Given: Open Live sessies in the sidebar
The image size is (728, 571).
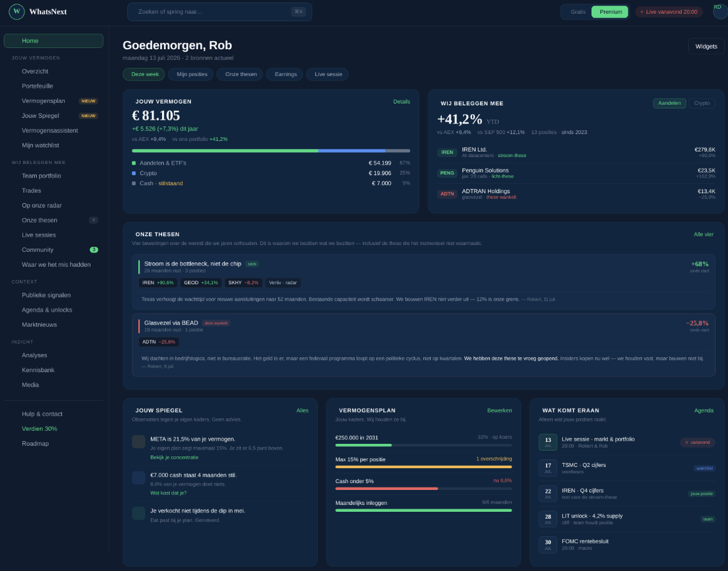Looking at the screenshot, I should pos(54,235).
